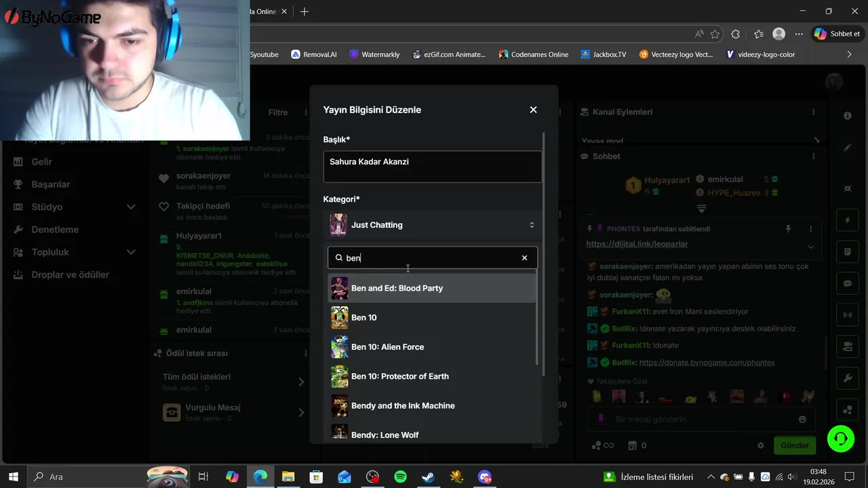Viewport: 868px width, 488px height.
Task: Click the broadcast signal icon in right toolbar
Action: click(x=848, y=315)
